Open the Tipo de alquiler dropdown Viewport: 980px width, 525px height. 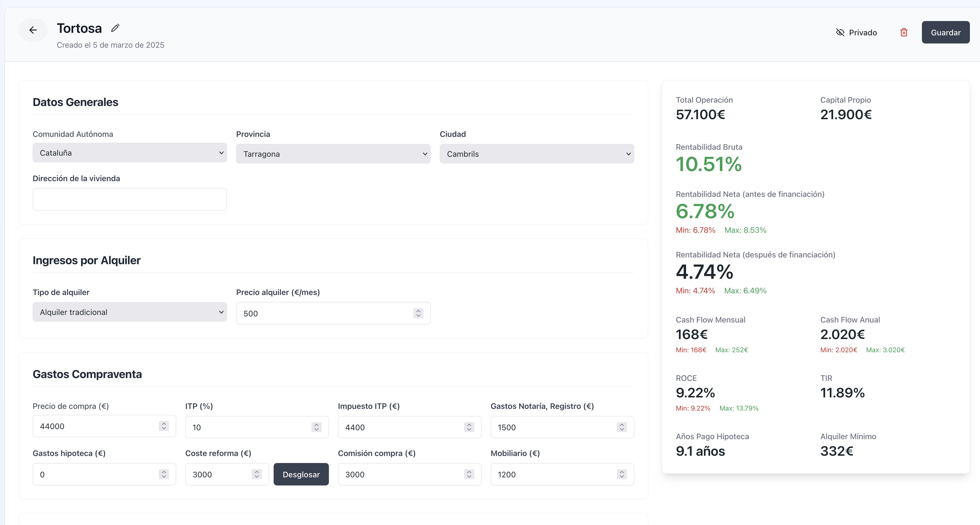click(129, 312)
